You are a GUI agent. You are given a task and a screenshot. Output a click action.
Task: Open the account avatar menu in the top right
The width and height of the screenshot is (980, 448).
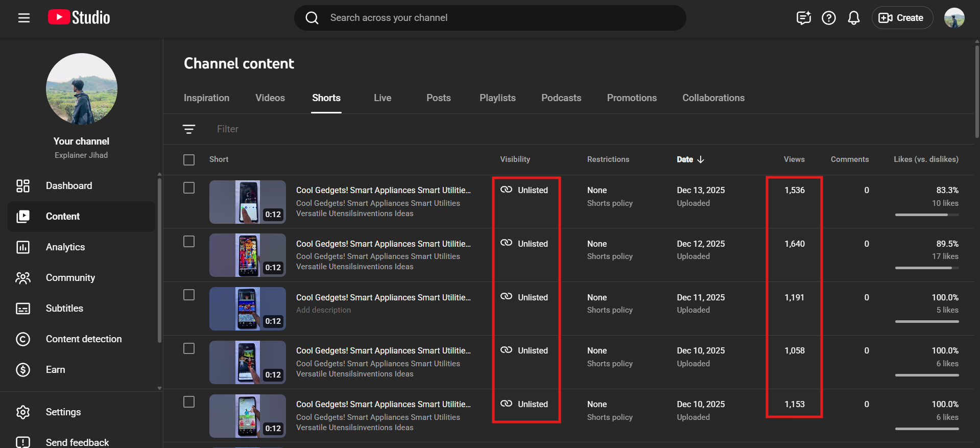pyautogui.click(x=953, y=18)
